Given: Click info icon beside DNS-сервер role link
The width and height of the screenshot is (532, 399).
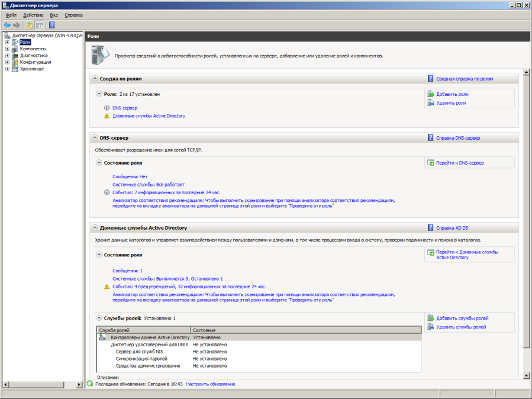Looking at the screenshot, I should pos(107,108).
